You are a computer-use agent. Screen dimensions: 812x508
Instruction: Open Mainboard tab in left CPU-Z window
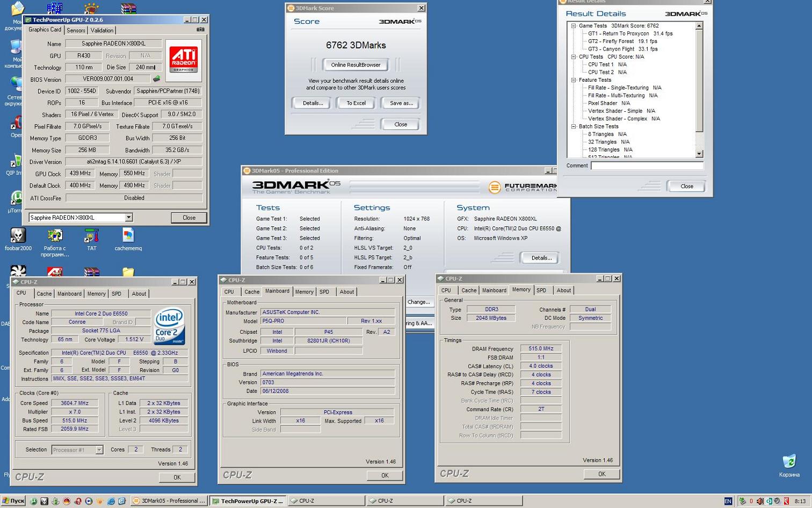pos(69,294)
